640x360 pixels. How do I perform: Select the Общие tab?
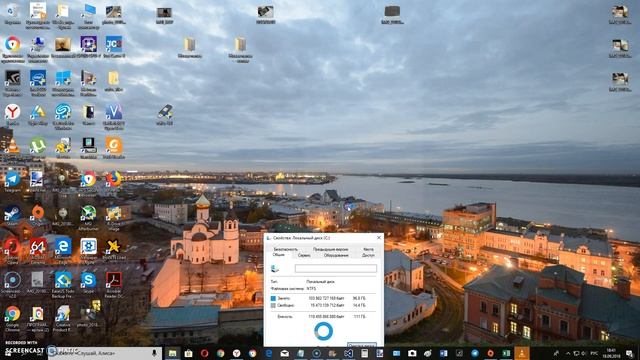(278, 255)
